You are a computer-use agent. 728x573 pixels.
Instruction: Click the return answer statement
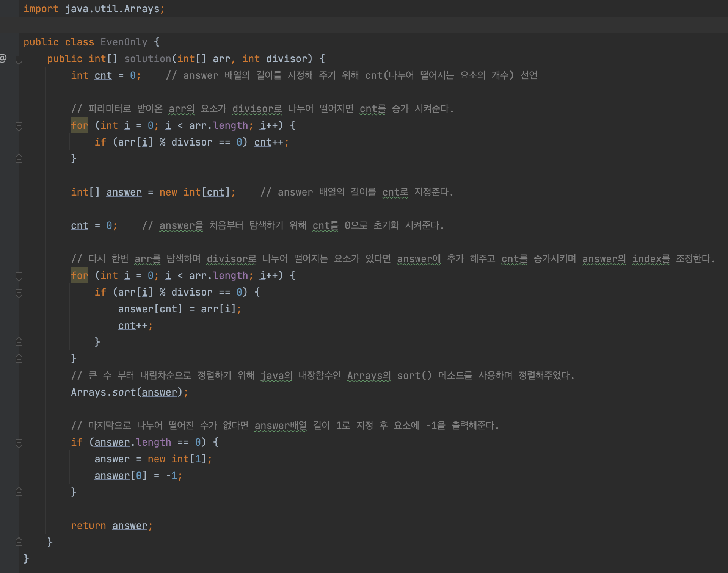pos(111,526)
